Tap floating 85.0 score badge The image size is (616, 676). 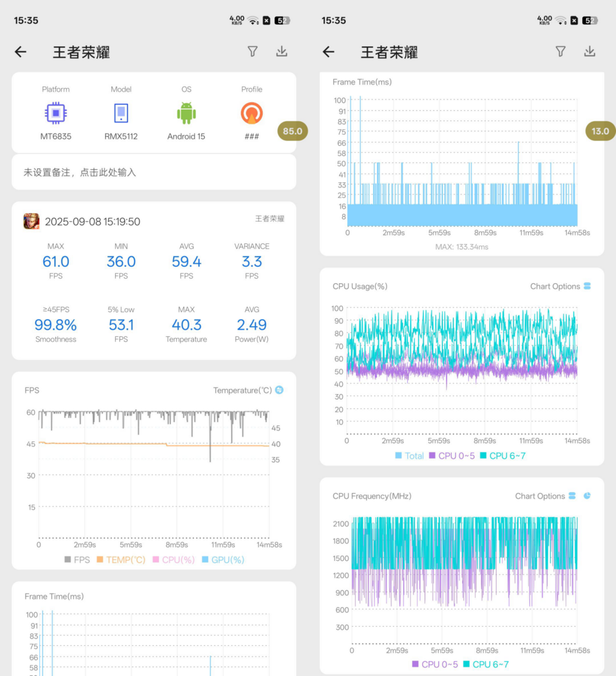(x=293, y=131)
